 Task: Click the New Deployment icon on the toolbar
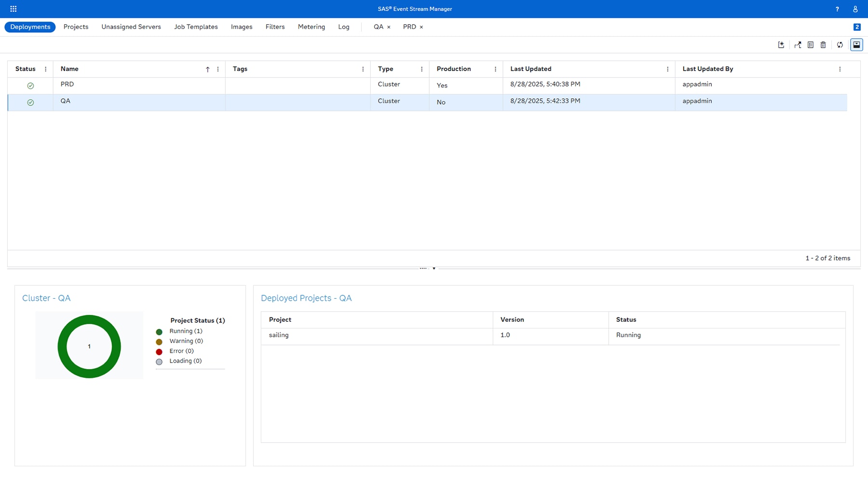point(781,45)
